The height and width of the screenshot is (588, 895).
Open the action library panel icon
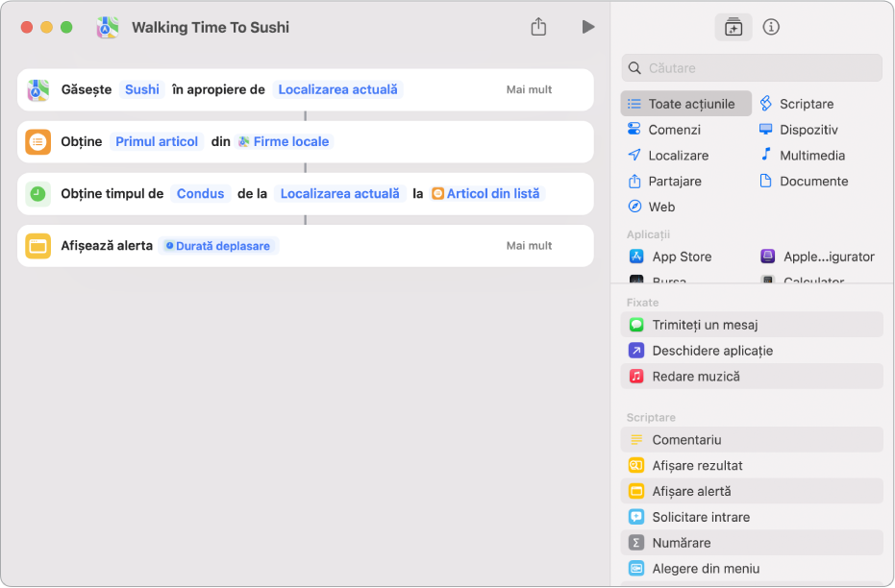coord(733,27)
